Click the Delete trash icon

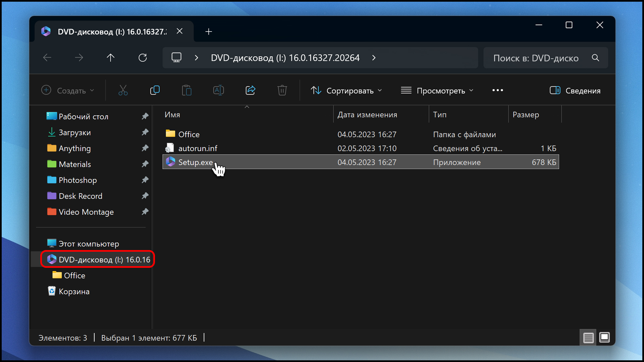point(282,90)
